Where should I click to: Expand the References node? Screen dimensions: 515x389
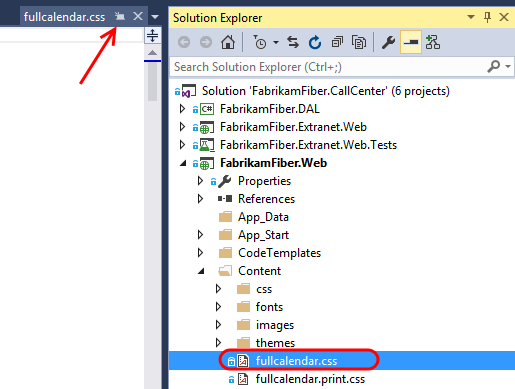point(200,199)
